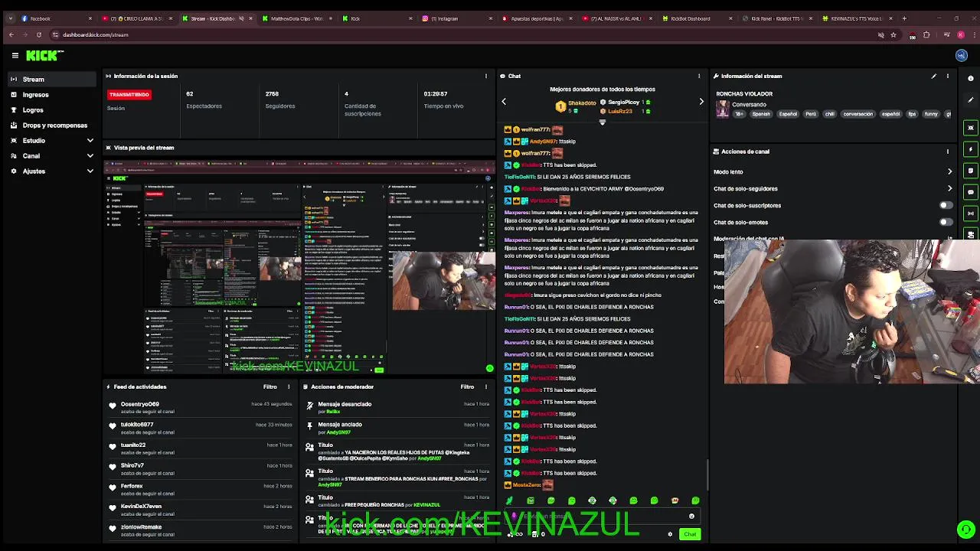980x551 pixels.
Task: Collapse top donors banner handle
Action: (602, 122)
